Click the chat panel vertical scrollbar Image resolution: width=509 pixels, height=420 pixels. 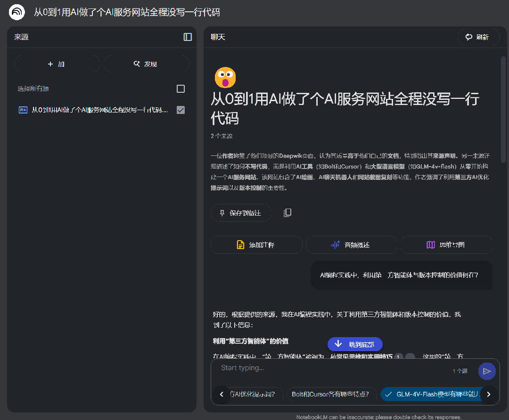click(503, 110)
